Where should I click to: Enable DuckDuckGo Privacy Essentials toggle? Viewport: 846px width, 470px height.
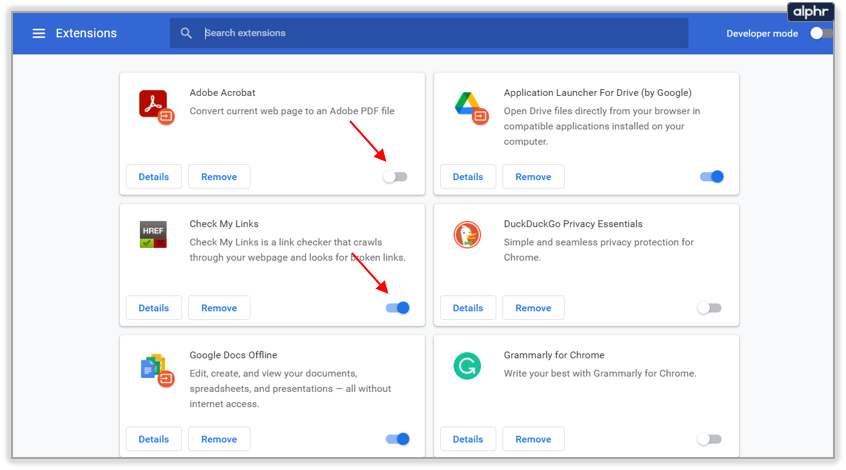point(709,308)
